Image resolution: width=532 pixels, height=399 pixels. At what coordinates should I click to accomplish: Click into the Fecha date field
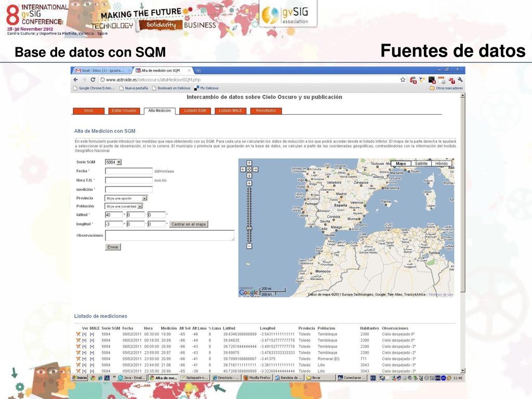[129, 171]
